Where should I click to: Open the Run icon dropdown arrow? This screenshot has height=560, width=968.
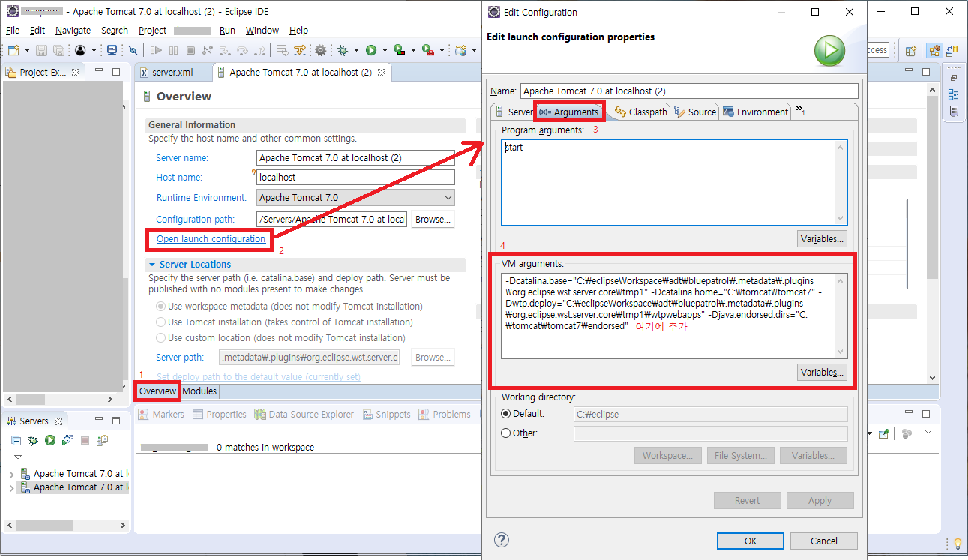click(x=385, y=51)
